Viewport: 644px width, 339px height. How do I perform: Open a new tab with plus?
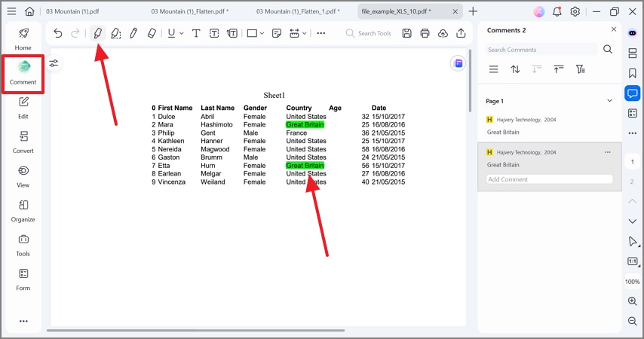point(473,11)
